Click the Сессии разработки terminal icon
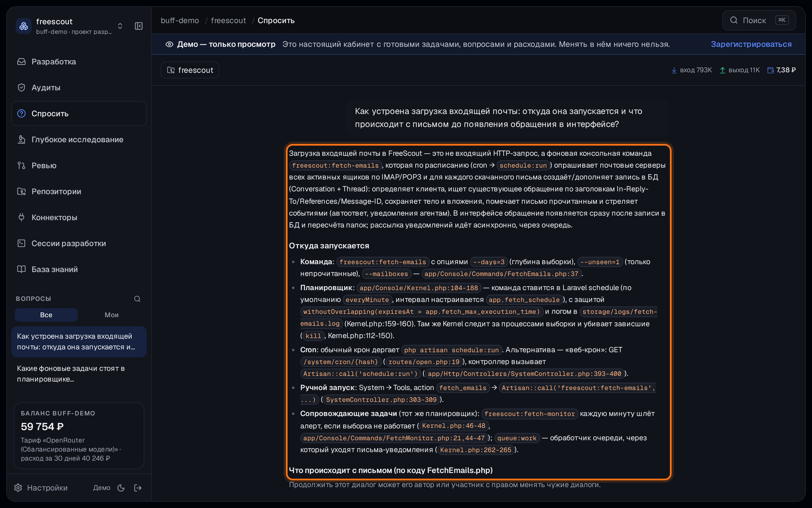This screenshot has height=508, width=812. (x=21, y=243)
